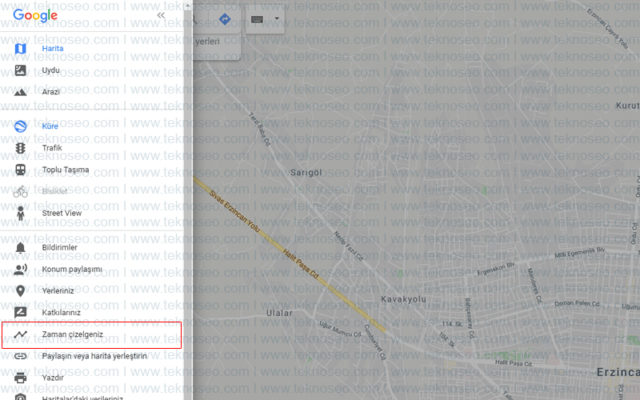Click the Ulalar label on the map
This screenshot has width=640, height=400.
[279, 313]
